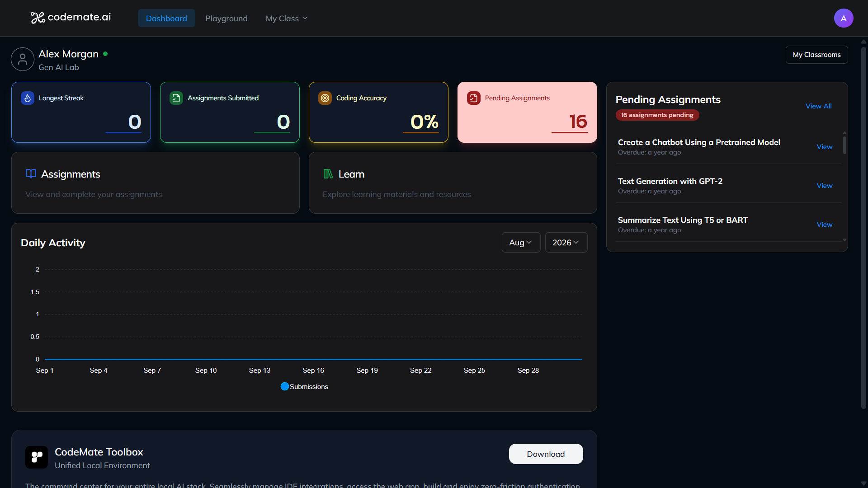Click the Coding Accuracy stat card
This screenshot has width=868, height=488.
(x=378, y=113)
